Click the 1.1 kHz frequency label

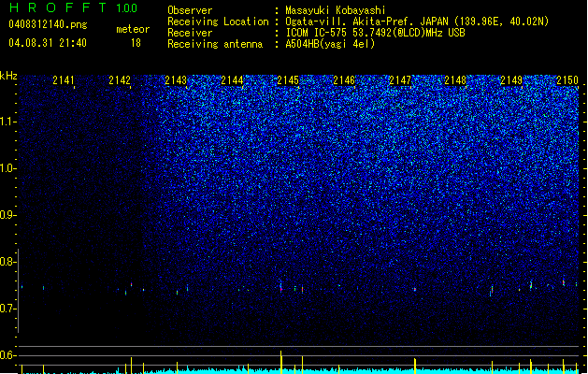(7, 122)
